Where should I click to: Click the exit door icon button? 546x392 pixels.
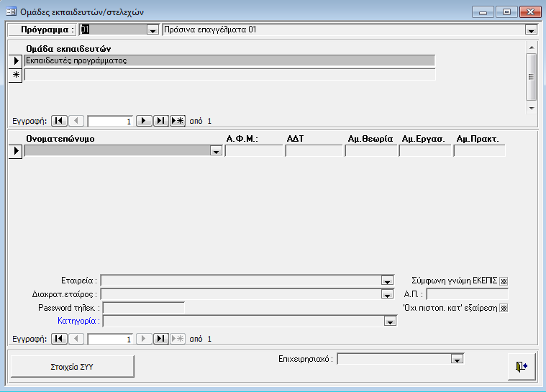[521, 366]
